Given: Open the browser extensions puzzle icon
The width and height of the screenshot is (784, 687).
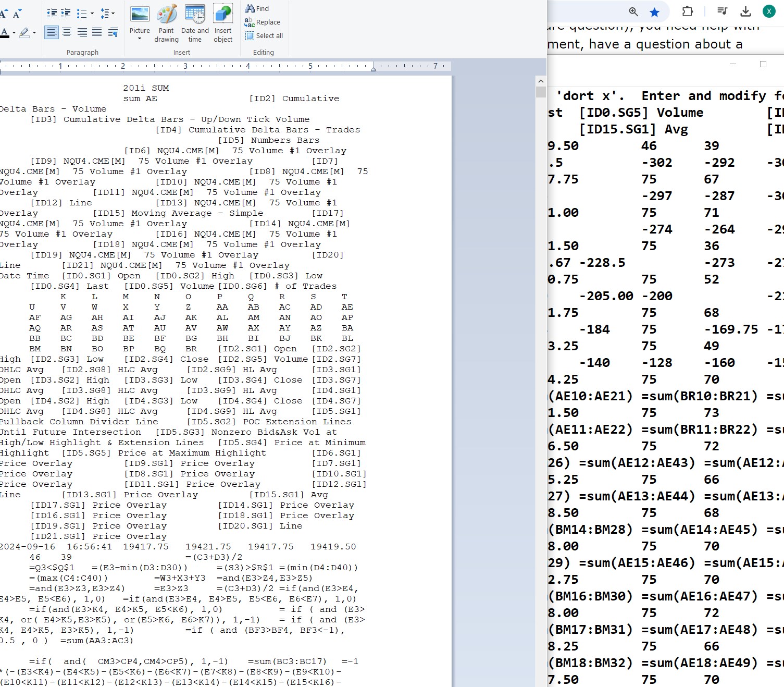Looking at the screenshot, I should tap(688, 11).
